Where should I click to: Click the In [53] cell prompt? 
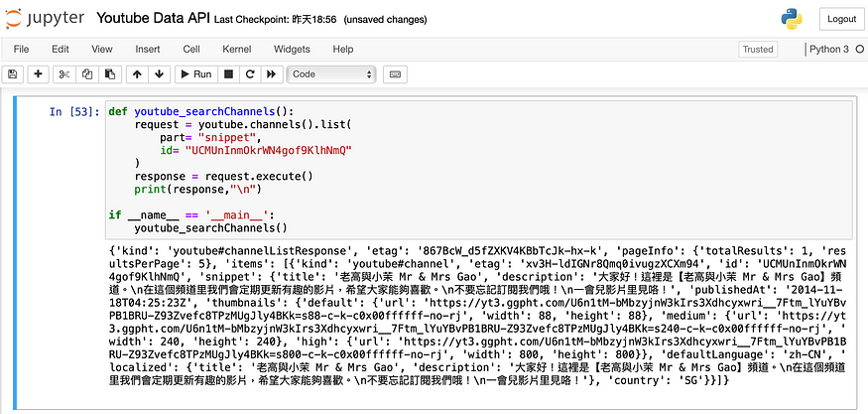click(x=74, y=111)
